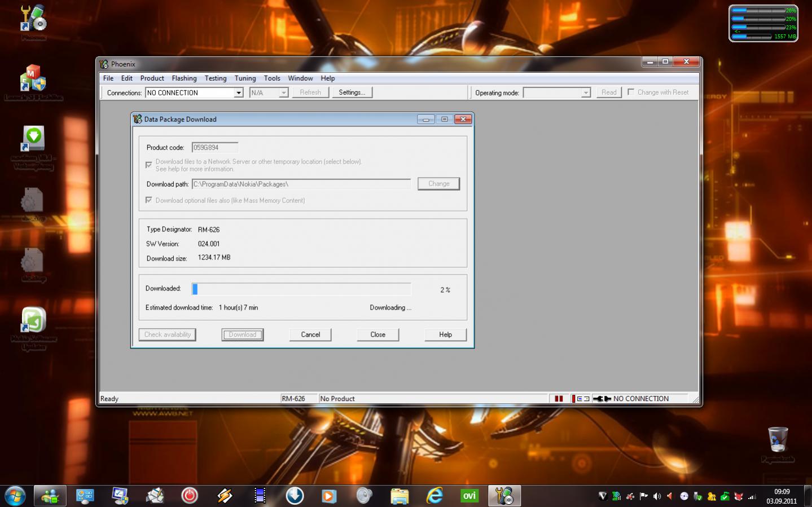
Task: Click the Refresh button
Action: click(x=310, y=92)
